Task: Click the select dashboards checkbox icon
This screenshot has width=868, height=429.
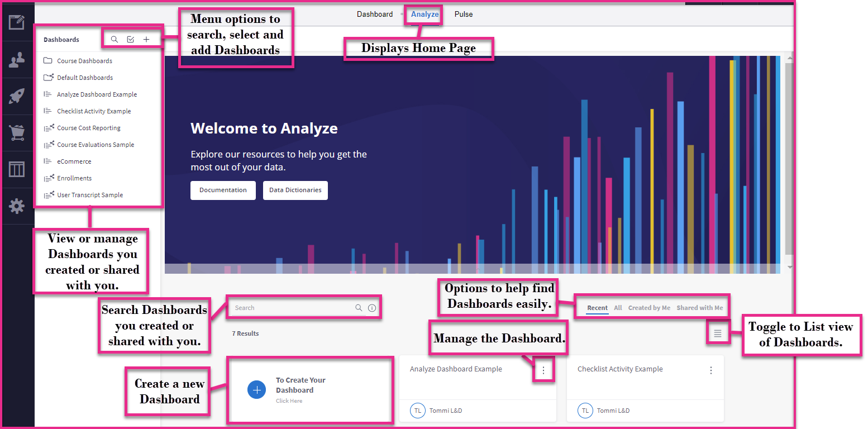Action: tap(130, 40)
